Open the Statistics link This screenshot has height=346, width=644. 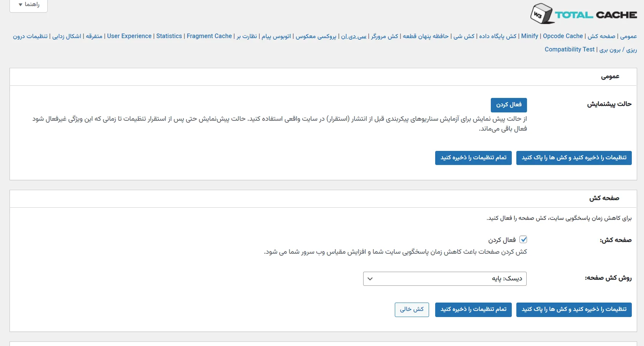(x=169, y=36)
